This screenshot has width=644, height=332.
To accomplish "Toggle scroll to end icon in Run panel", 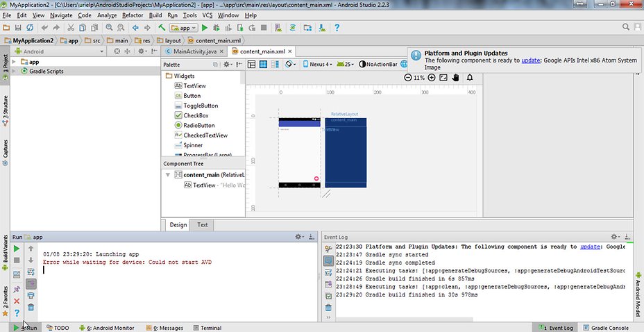I will [31, 283].
